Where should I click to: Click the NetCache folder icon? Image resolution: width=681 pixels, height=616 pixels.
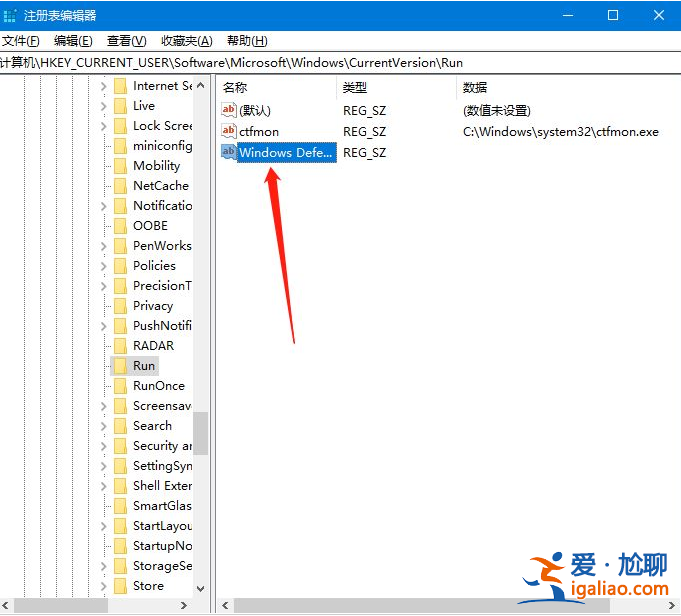[120, 185]
